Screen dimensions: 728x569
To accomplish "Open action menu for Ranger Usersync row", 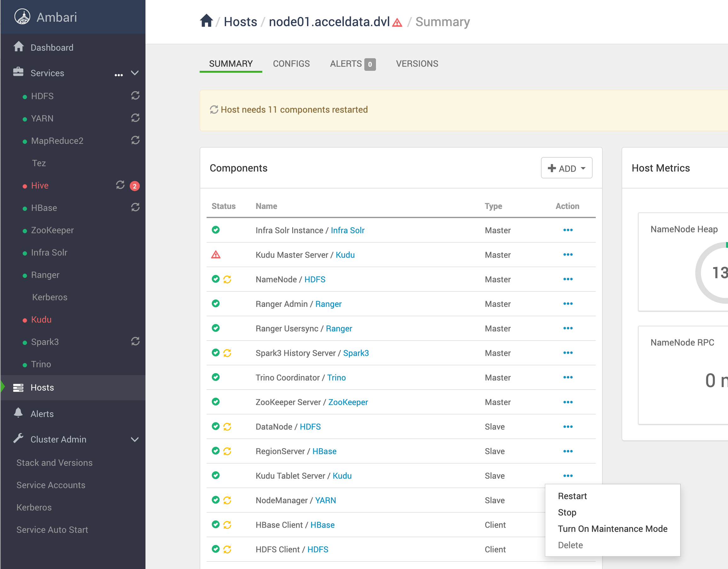I will click(568, 328).
